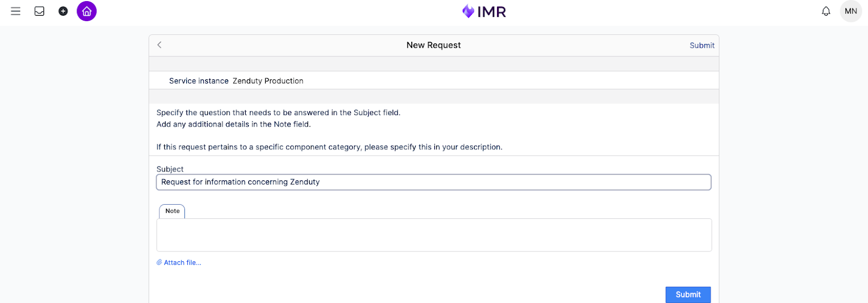The height and width of the screenshot is (303, 868).
Task: Click the New Request header title
Action: 433,46
